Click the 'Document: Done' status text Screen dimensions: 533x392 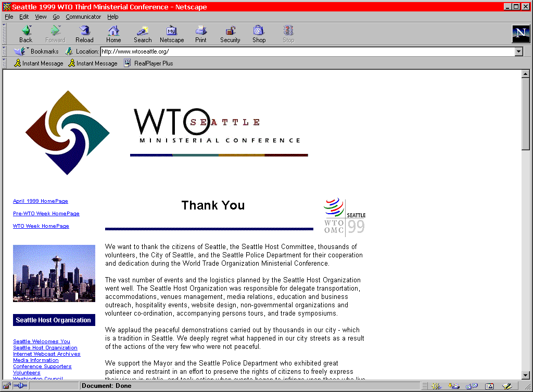tap(106, 386)
